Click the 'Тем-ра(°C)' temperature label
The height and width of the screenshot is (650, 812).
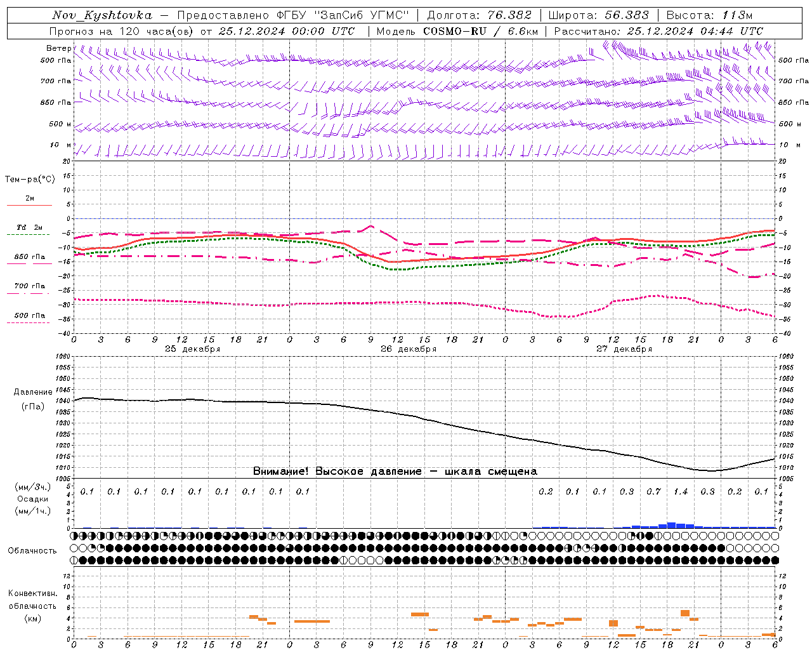[x=30, y=179]
